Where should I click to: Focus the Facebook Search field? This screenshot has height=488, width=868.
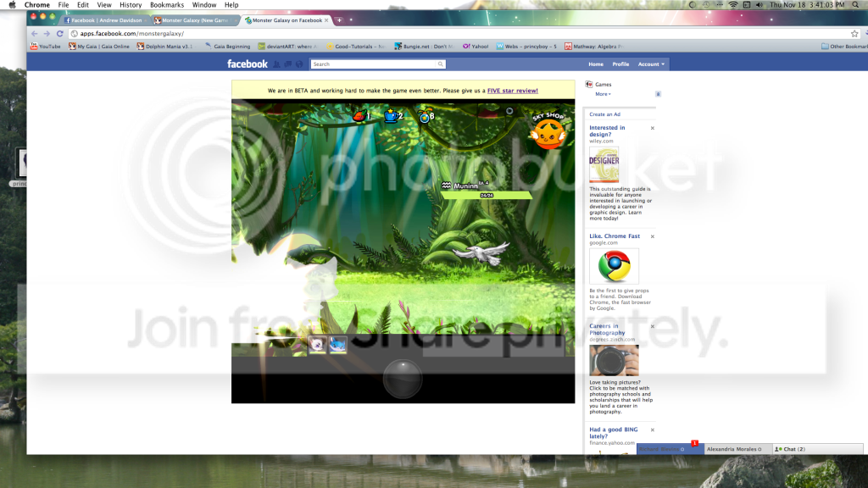pos(377,64)
